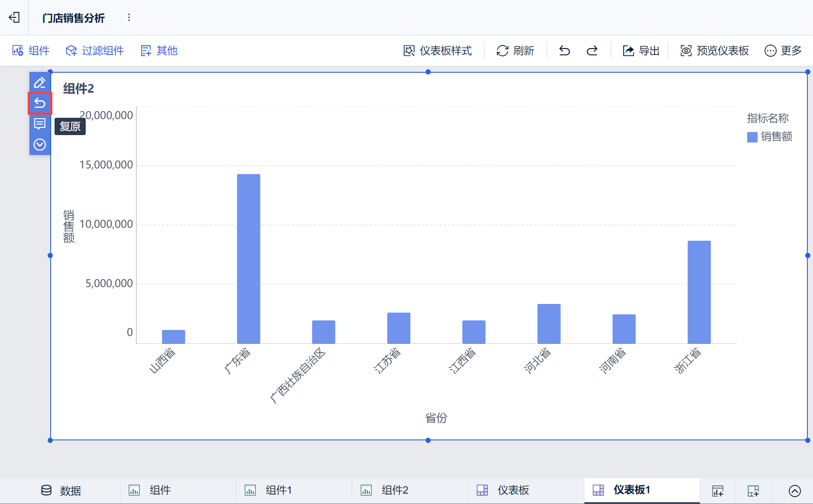813x504 pixels.
Task: Open 预览仪表板 dashboard preview
Action: click(714, 51)
